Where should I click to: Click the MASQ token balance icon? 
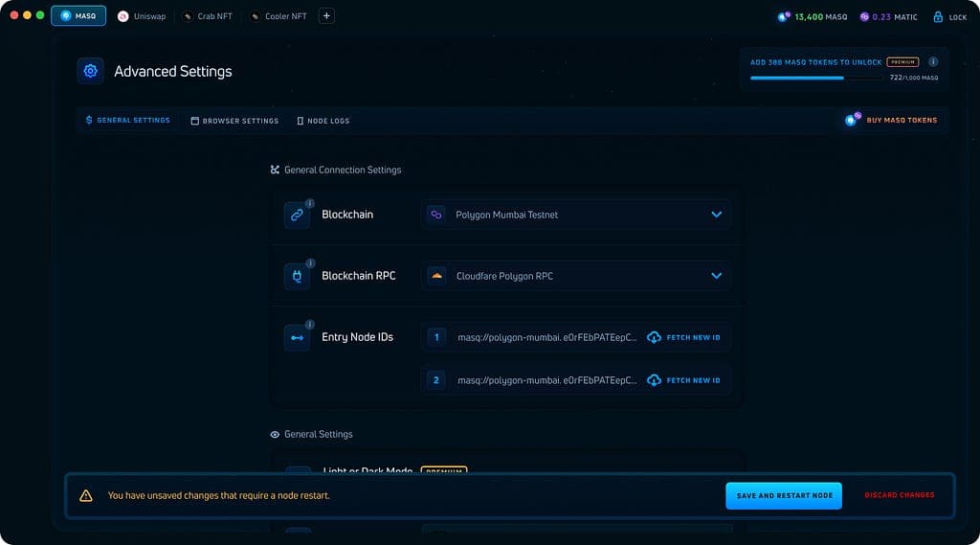(x=784, y=16)
